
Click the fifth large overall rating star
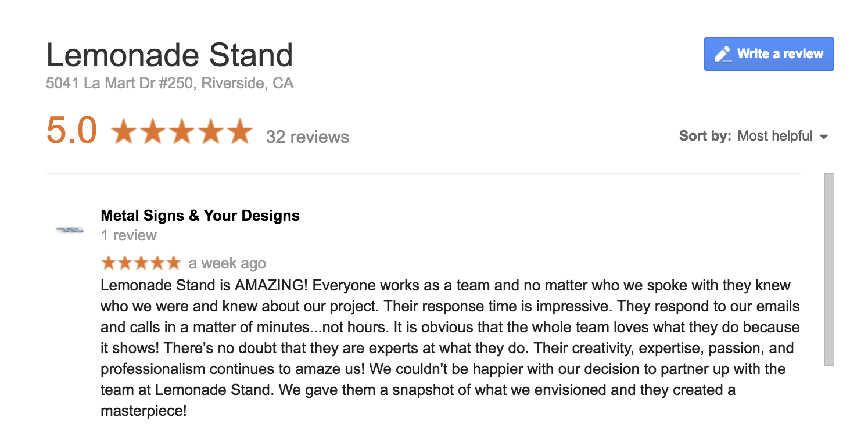point(239,131)
